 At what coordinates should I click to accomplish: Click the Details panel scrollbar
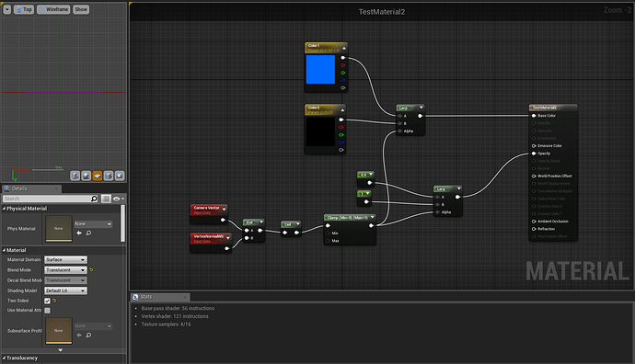[122, 223]
